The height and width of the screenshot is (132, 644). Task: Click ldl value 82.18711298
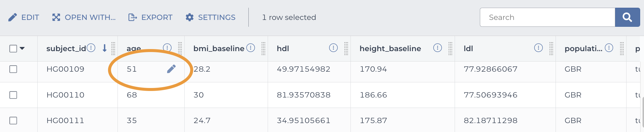[491, 121]
